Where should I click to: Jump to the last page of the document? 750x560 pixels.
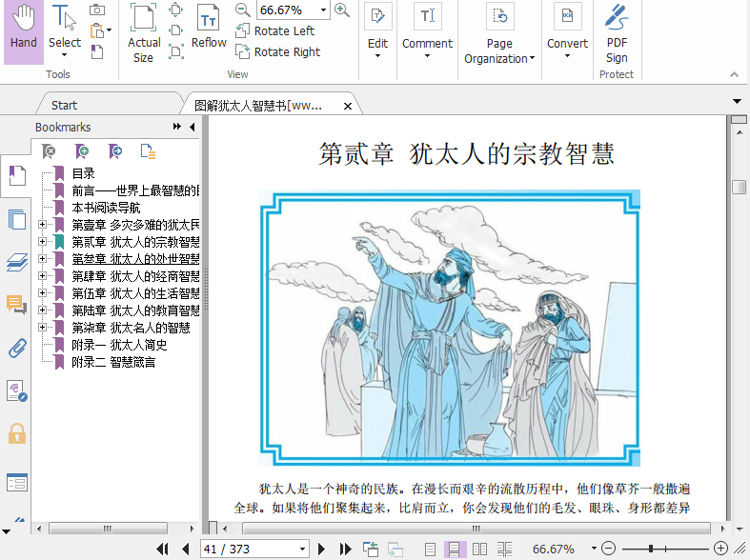[345, 550]
